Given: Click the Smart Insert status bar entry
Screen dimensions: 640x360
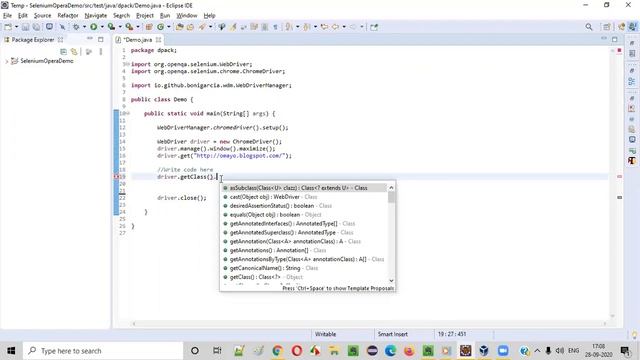Looking at the screenshot, I should [x=393, y=334].
